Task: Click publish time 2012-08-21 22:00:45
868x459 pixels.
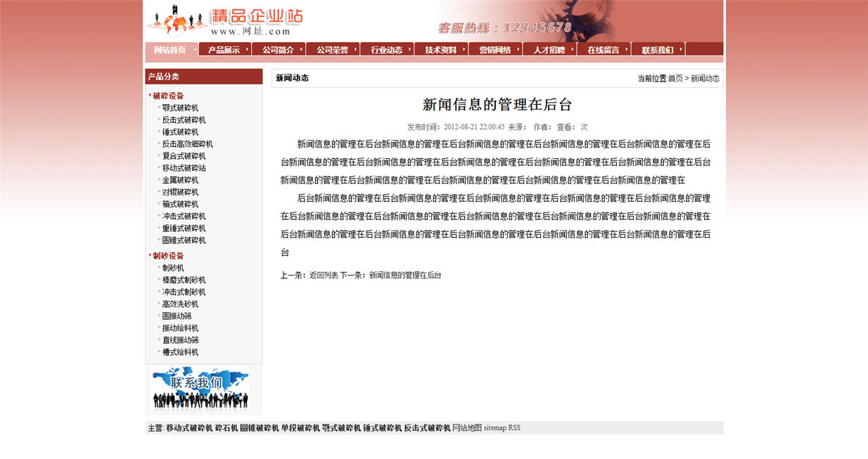Action: coord(474,127)
